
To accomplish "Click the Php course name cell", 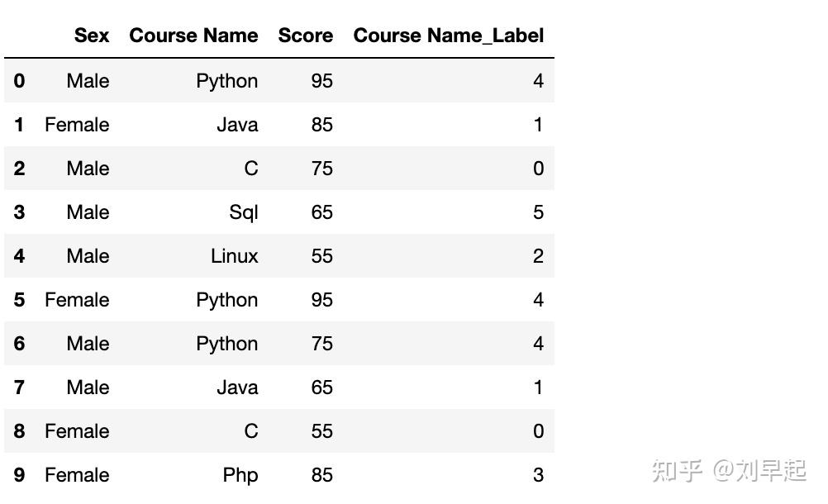I will (240, 475).
